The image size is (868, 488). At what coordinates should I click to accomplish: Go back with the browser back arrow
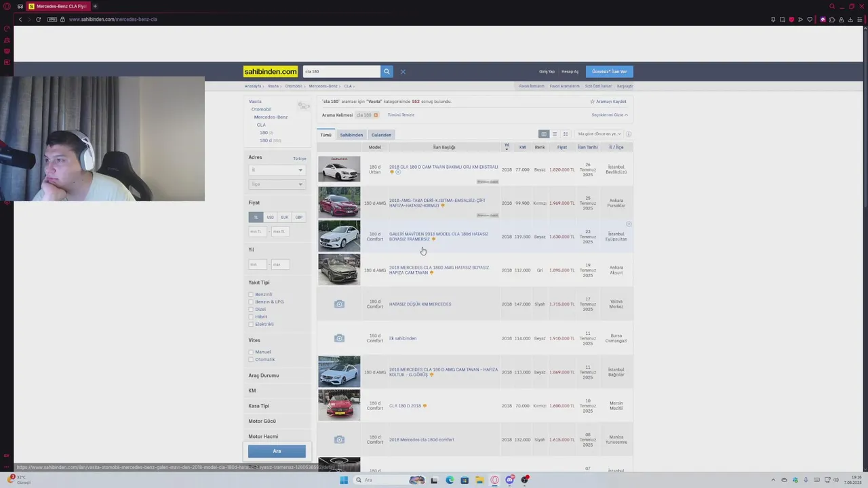click(20, 19)
